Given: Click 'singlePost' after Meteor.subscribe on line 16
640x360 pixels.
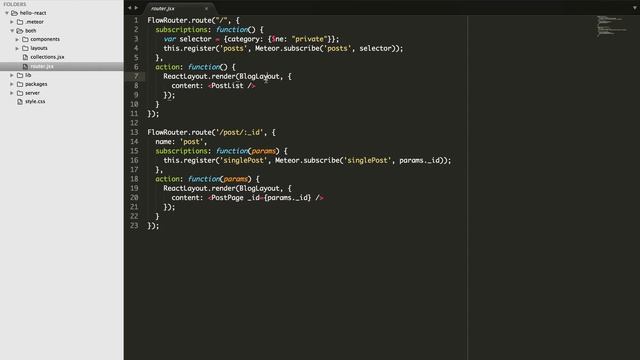Looking at the screenshot, I should 368,160.
